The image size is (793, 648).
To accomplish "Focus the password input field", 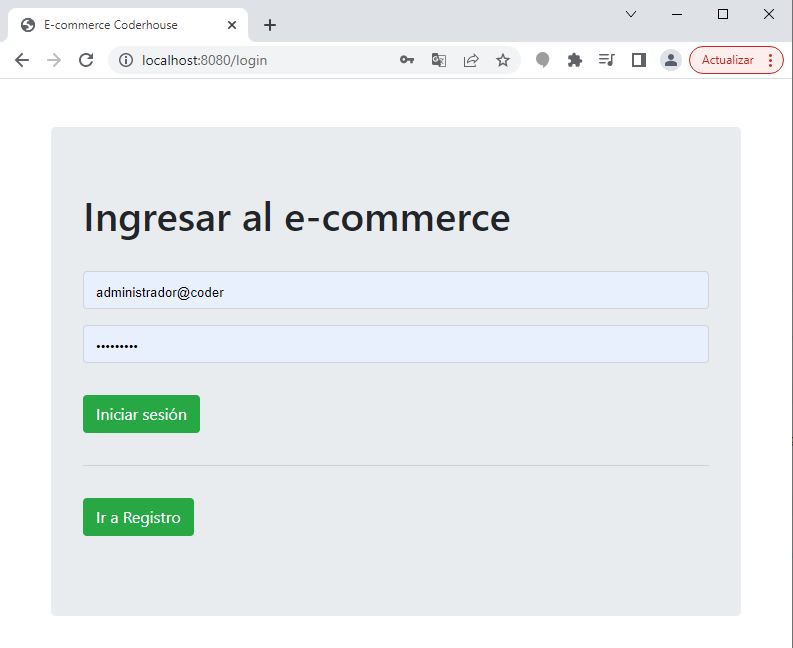I will click(x=395, y=344).
